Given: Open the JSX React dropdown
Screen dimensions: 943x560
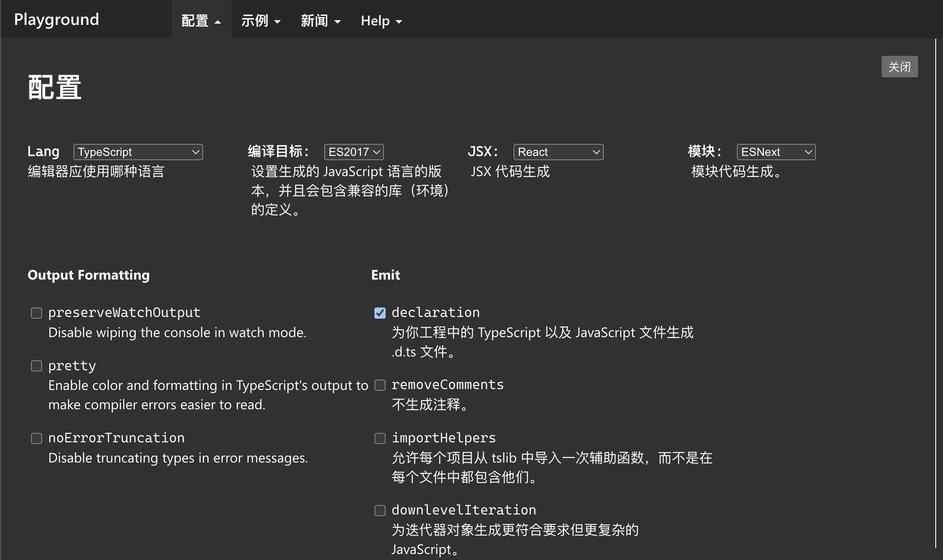Looking at the screenshot, I should pyautogui.click(x=558, y=152).
